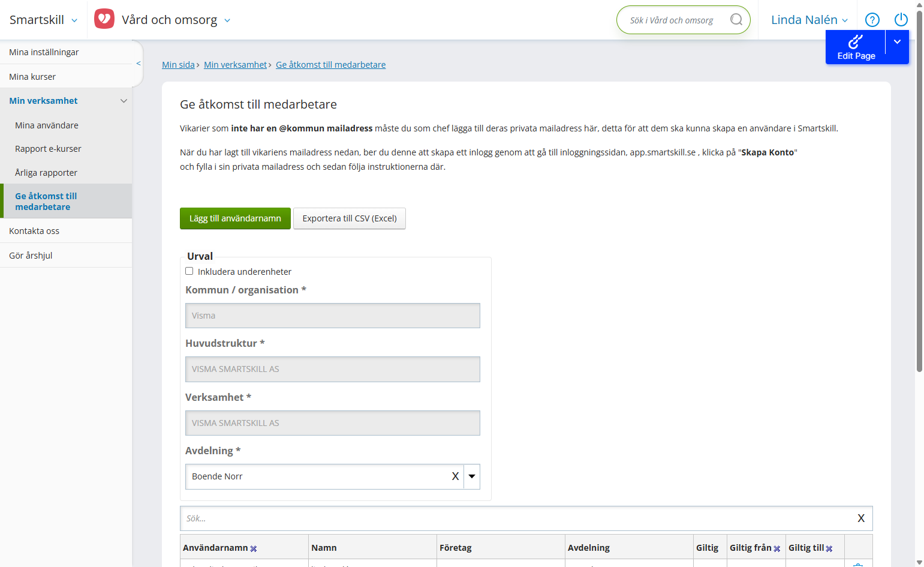This screenshot has height=567, width=924.
Task: Select Ge åtkomst till medarbetare in the sidebar
Action: tap(66, 202)
